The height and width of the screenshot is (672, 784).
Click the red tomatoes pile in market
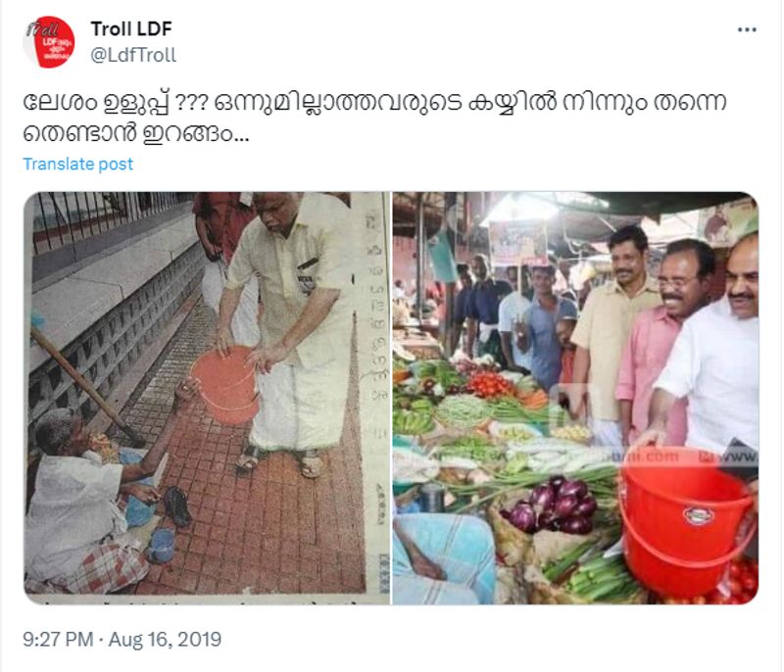(488, 386)
